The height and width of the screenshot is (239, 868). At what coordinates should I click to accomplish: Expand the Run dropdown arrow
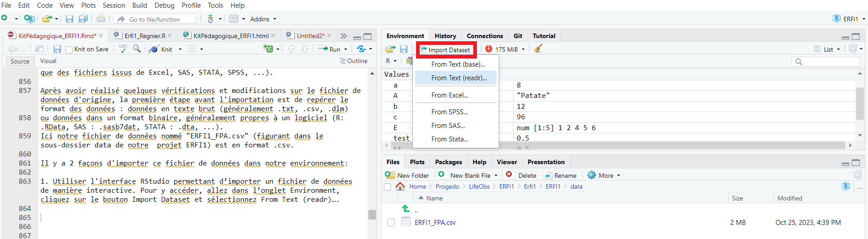point(346,49)
